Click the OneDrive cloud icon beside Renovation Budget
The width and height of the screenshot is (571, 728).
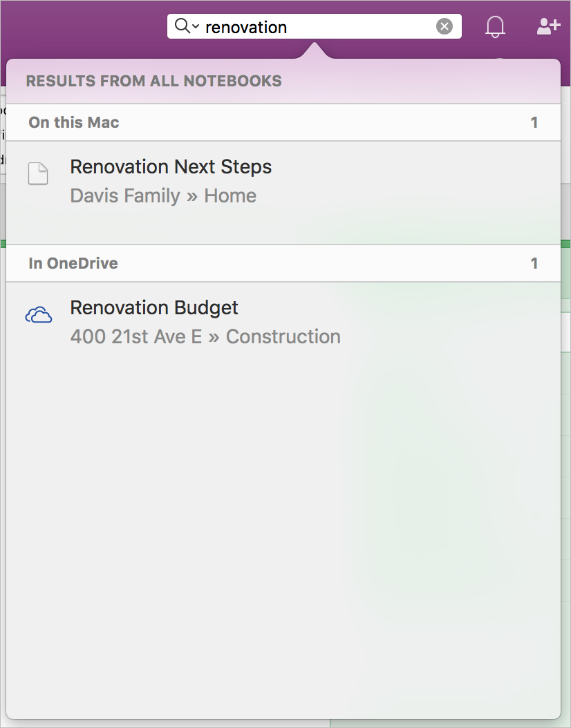click(39, 316)
